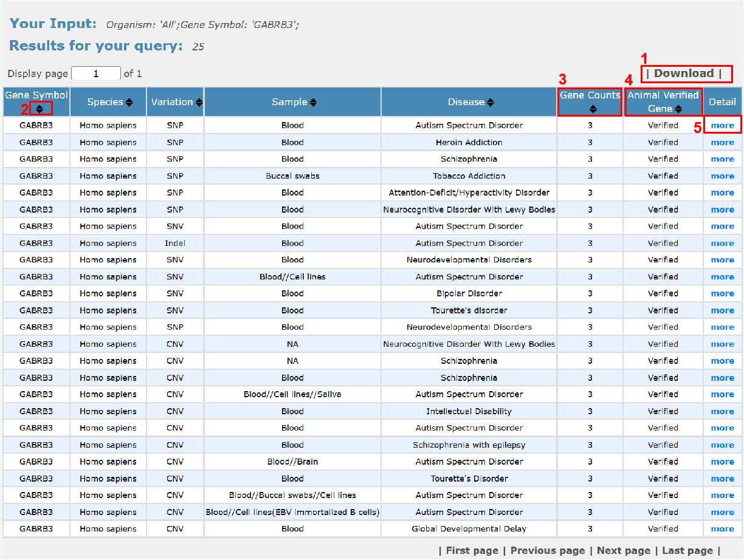744x560 pixels.
Task: Sort table by Gene Symbol arrows
Action: point(40,109)
